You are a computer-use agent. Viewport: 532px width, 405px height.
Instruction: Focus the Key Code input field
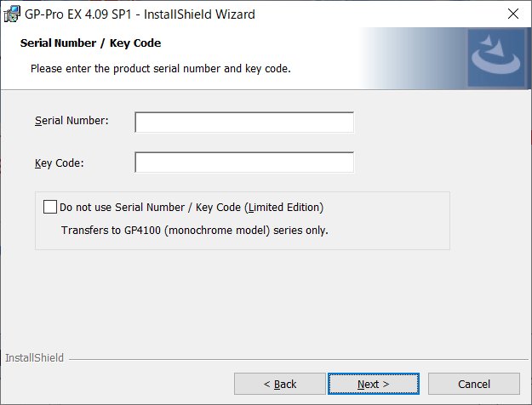(x=244, y=163)
